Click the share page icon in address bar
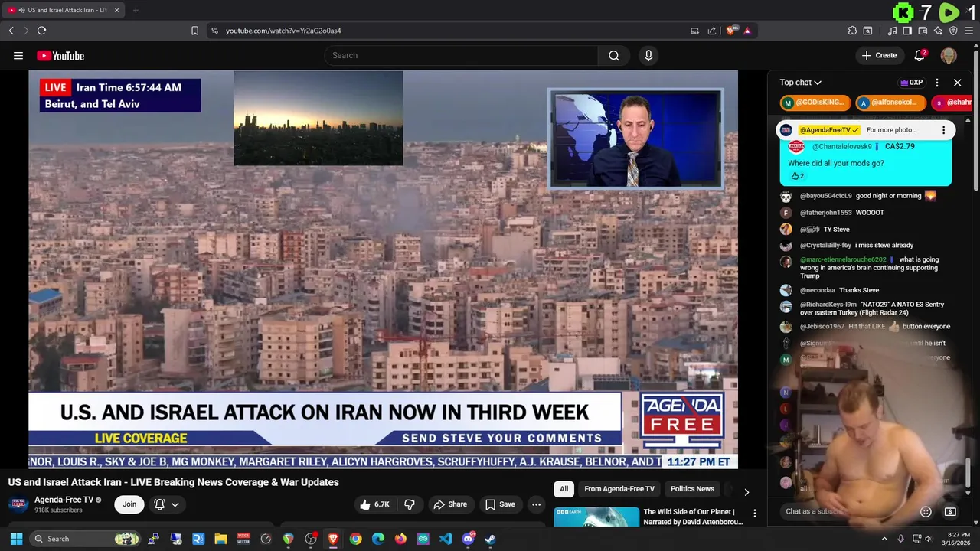The image size is (980, 551). (712, 31)
